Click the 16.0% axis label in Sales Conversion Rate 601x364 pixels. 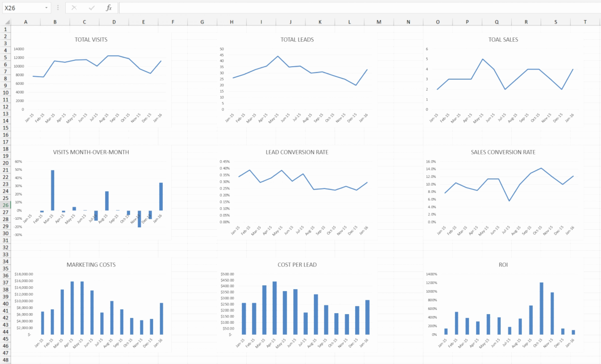[431, 162]
